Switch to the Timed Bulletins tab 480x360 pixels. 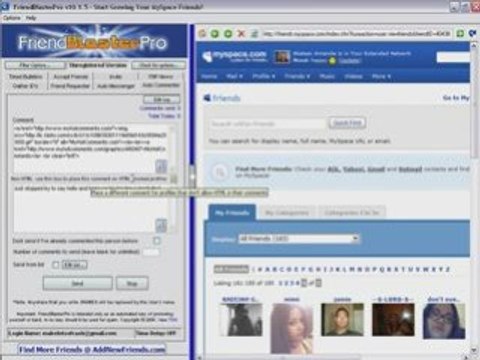click(x=26, y=77)
